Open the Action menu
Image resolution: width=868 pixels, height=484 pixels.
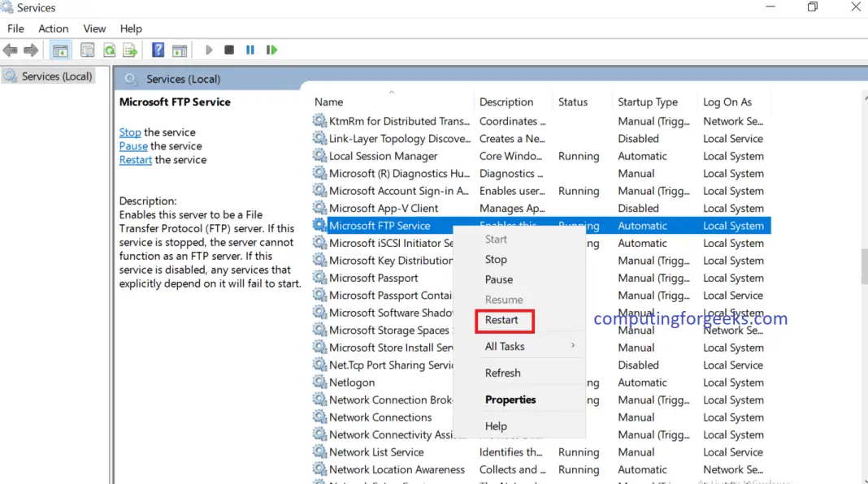53,28
